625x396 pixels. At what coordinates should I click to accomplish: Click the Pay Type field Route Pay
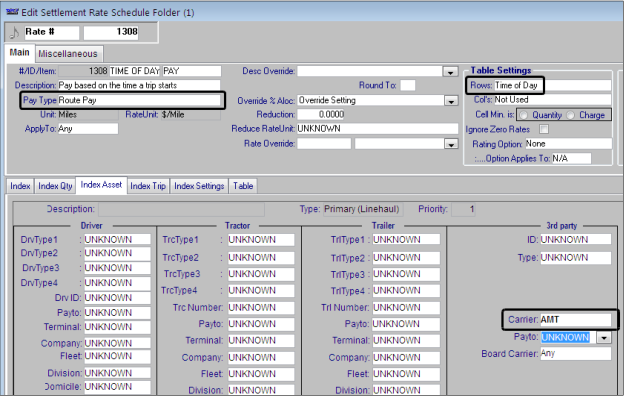[139, 100]
